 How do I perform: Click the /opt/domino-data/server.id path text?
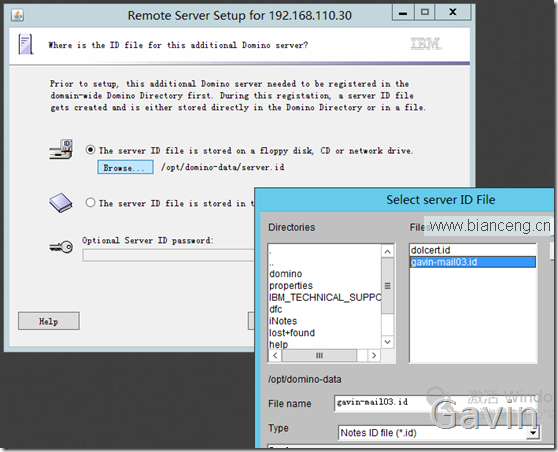(x=223, y=167)
